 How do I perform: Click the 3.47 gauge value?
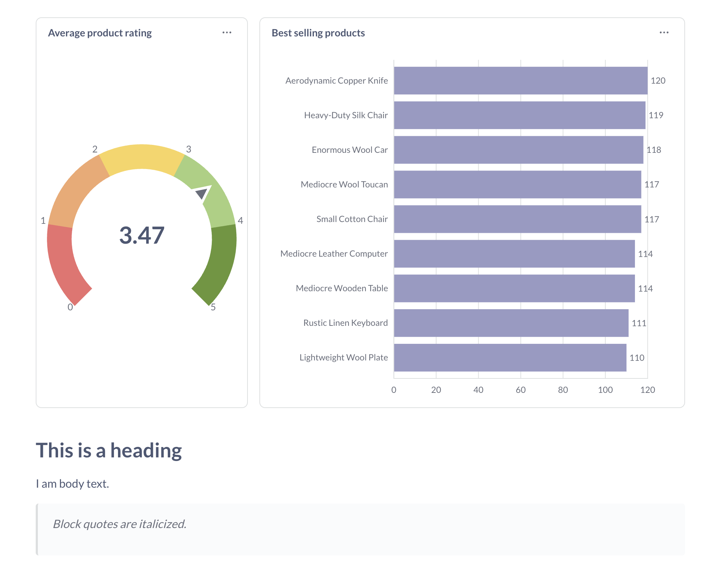[x=142, y=235]
